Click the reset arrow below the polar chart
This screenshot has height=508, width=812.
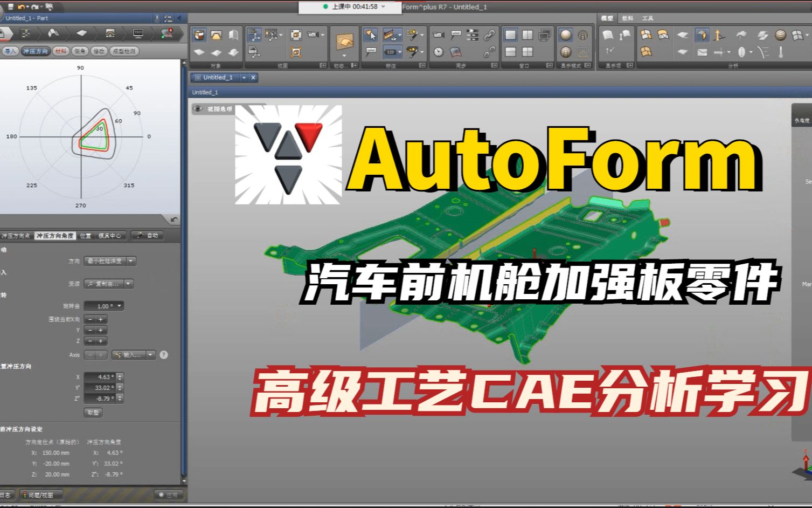[x=173, y=220]
